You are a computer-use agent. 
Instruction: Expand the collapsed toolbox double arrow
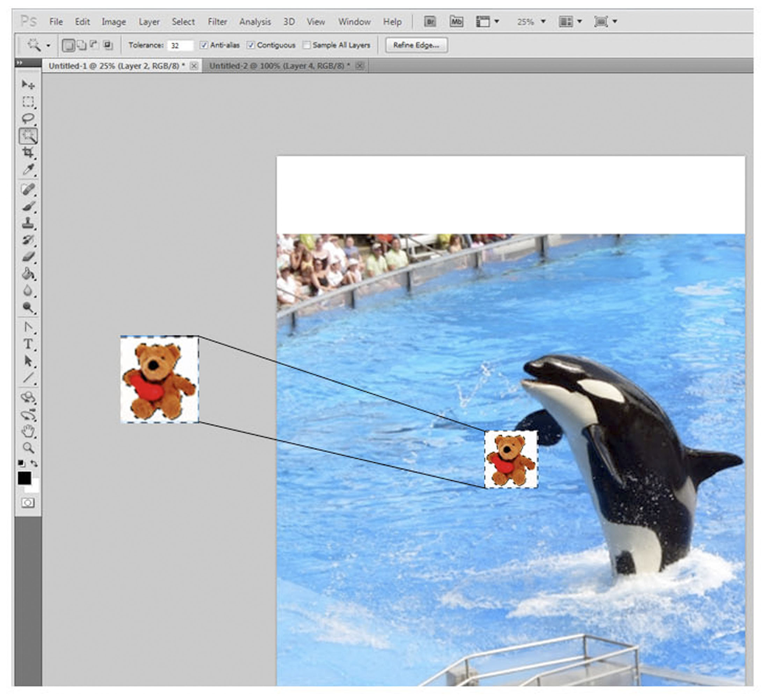click(20, 63)
